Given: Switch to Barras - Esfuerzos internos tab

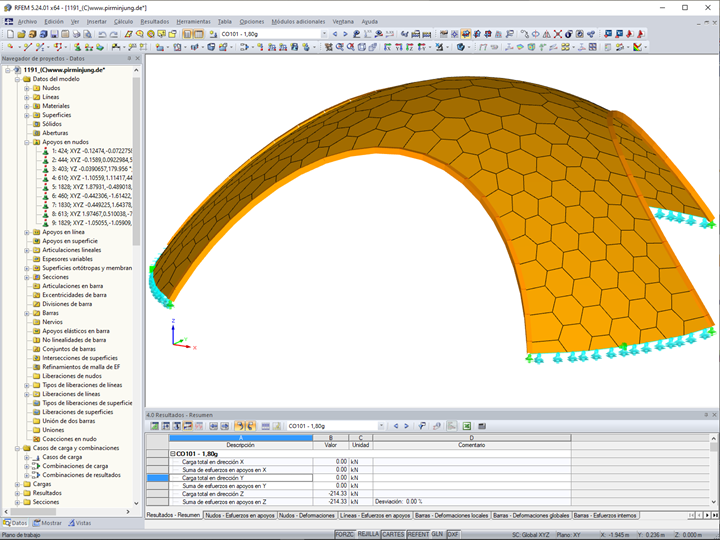Looking at the screenshot, I should [x=605, y=516].
